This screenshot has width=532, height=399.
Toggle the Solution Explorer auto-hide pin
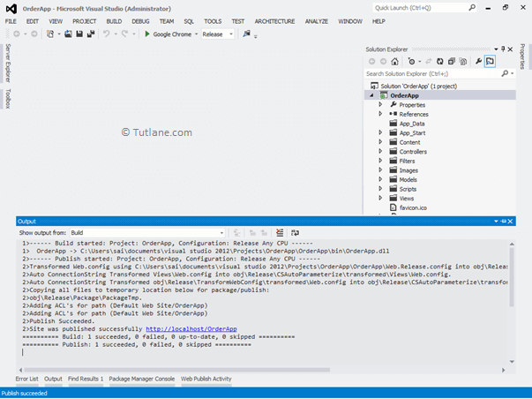pos(503,49)
